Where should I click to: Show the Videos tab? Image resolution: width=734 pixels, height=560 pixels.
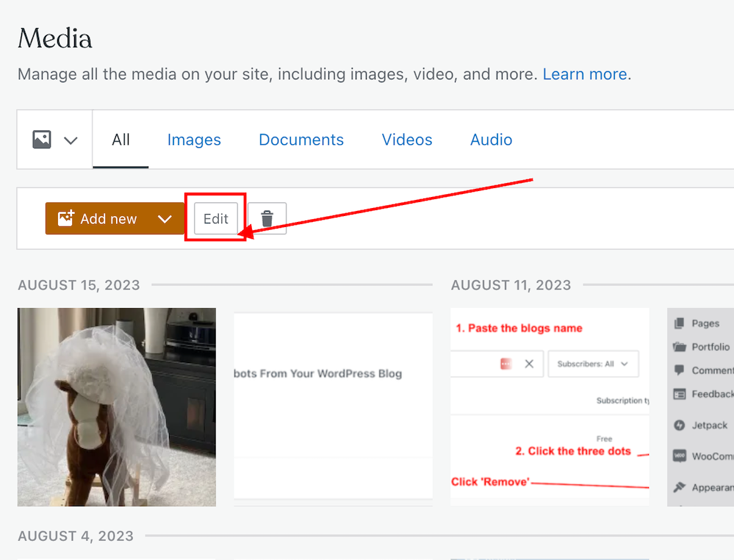[x=407, y=140]
